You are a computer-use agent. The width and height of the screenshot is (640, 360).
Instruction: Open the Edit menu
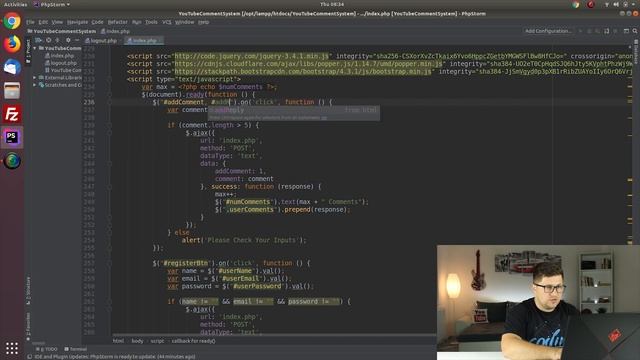43,22
